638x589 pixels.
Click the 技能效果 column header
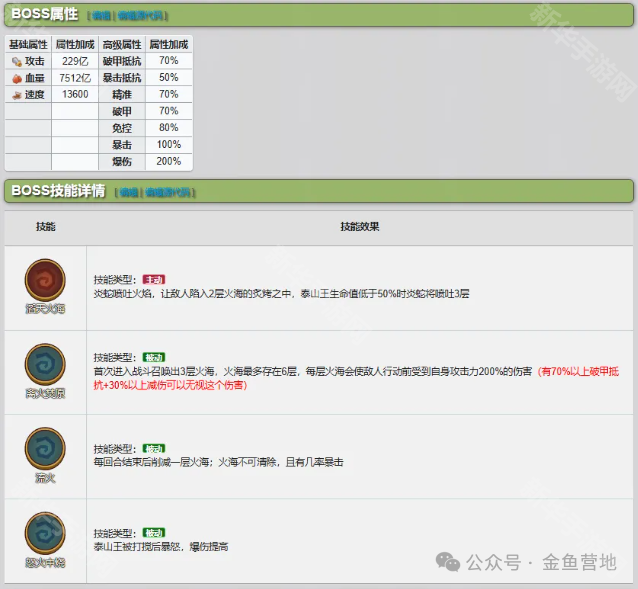tap(360, 227)
